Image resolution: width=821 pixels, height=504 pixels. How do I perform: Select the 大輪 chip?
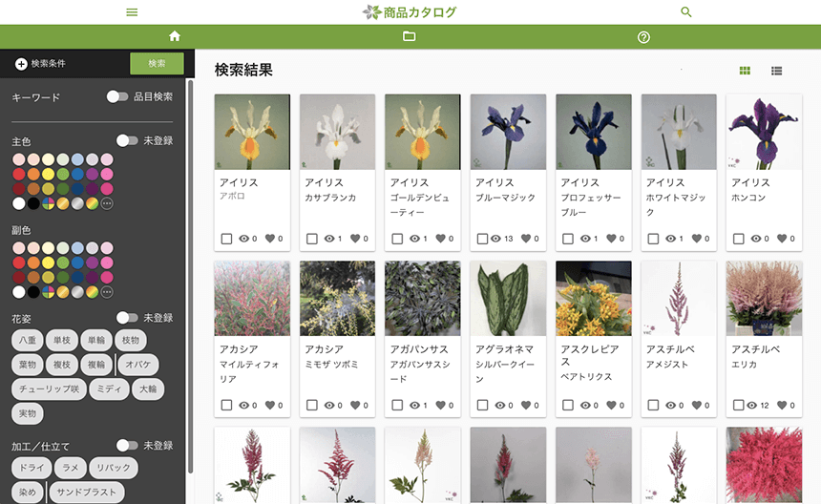click(148, 388)
